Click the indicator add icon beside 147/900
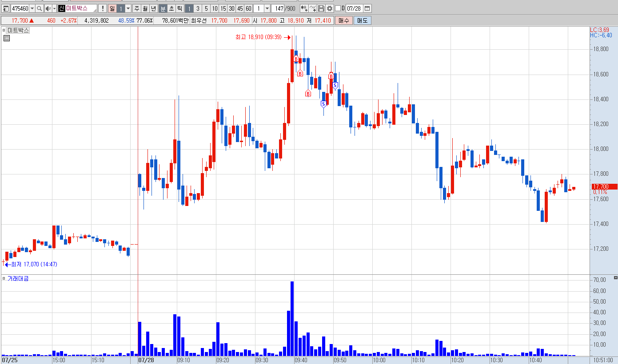The height and width of the screenshot is (364, 618). point(304,8)
